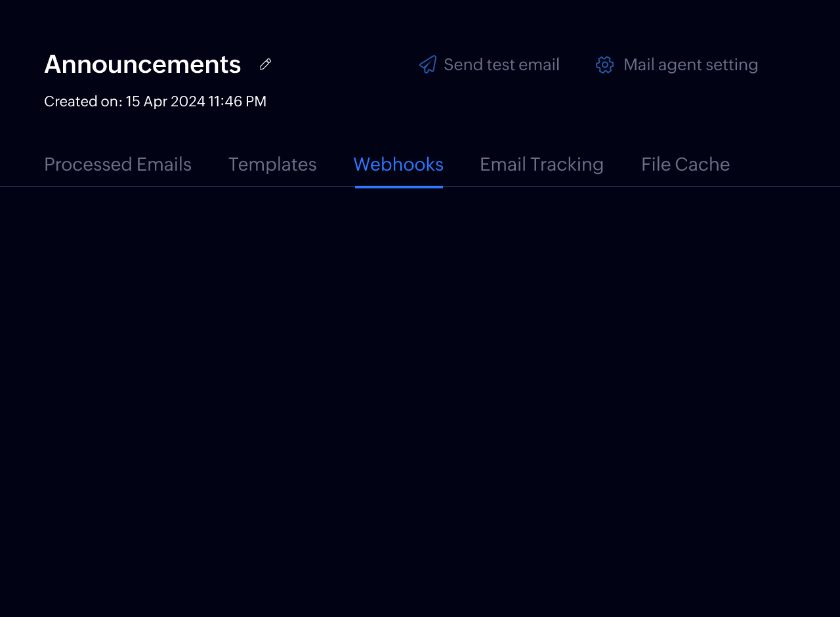This screenshot has width=840, height=617.
Task: Click the Mail agent setting label text
Action: [x=692, y=64]
